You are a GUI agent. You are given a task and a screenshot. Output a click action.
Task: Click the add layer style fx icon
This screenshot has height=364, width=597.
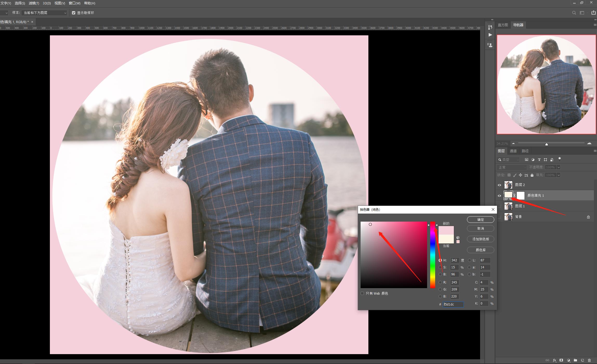coord(554,360)
